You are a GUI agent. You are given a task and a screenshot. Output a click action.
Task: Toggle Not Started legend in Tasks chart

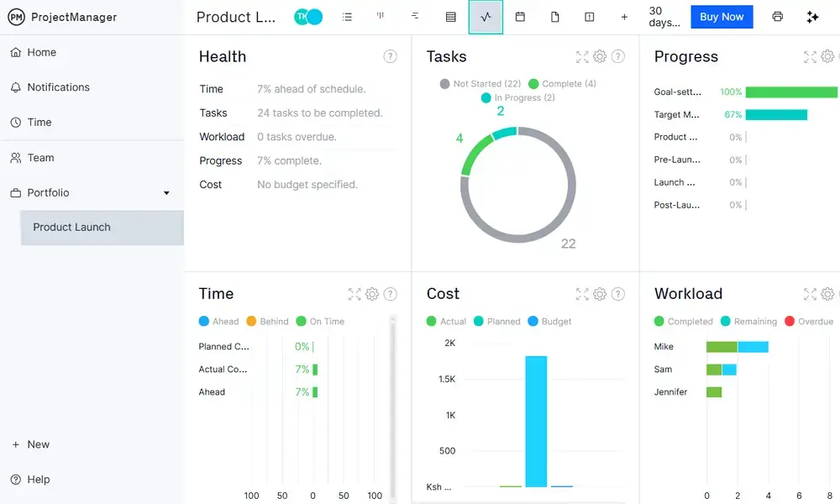480,84
